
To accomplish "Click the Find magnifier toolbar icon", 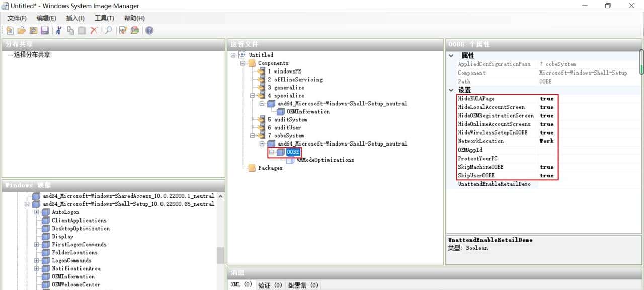I will [x=108, y=30].
